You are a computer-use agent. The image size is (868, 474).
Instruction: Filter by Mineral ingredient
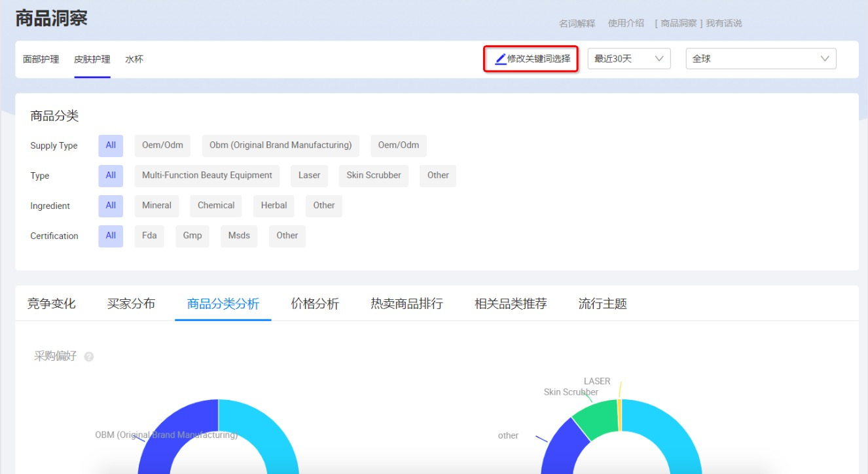coord(156,206)
